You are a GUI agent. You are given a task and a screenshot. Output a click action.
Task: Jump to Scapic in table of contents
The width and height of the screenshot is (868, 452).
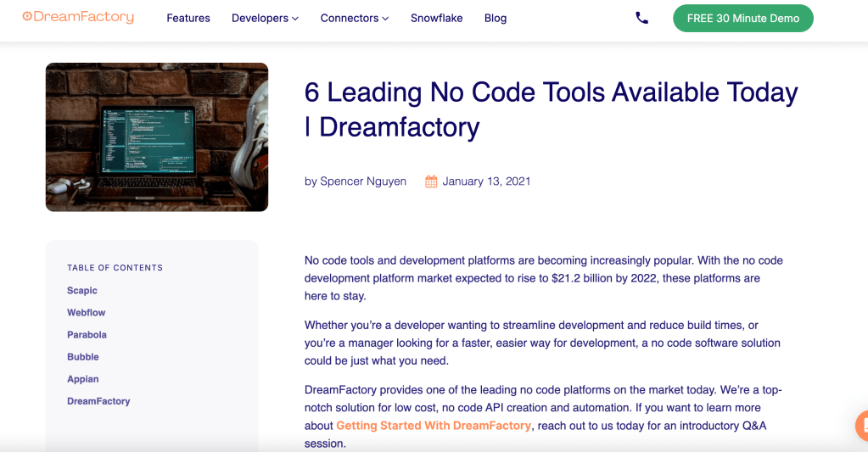tap(82, 291)
